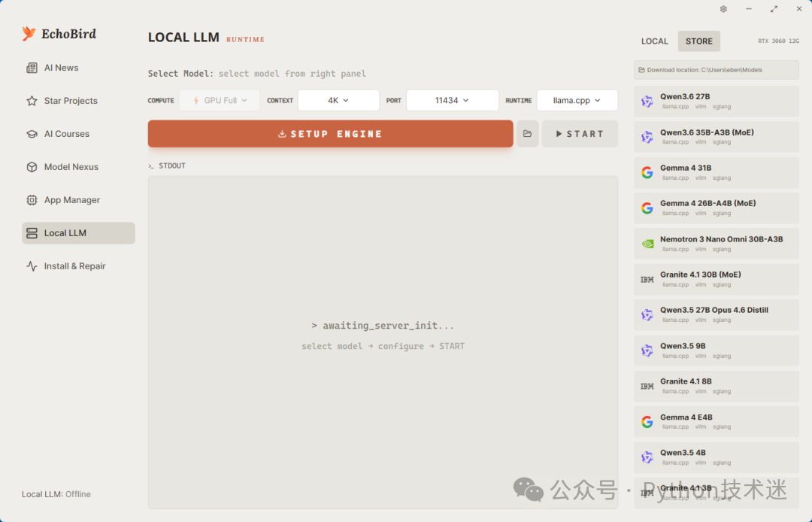Click the IBM logo beside Granite 4.1 30B

click(x=647, y=280)
